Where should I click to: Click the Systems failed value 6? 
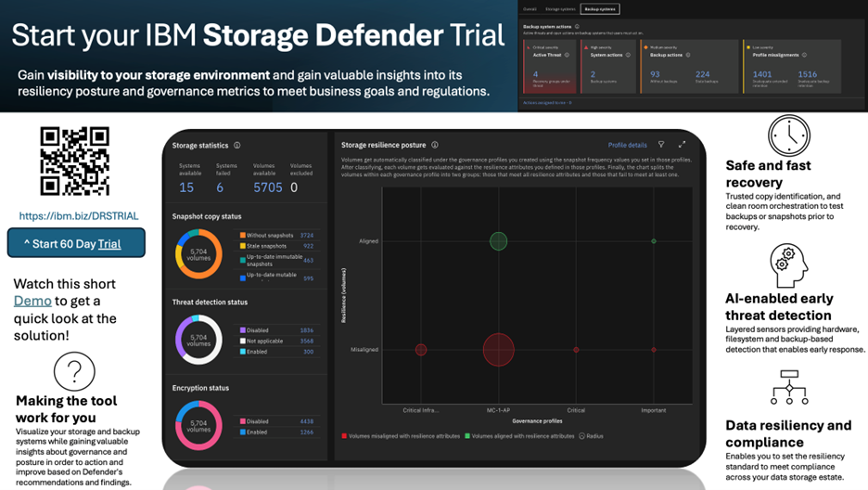coord(220,187)
